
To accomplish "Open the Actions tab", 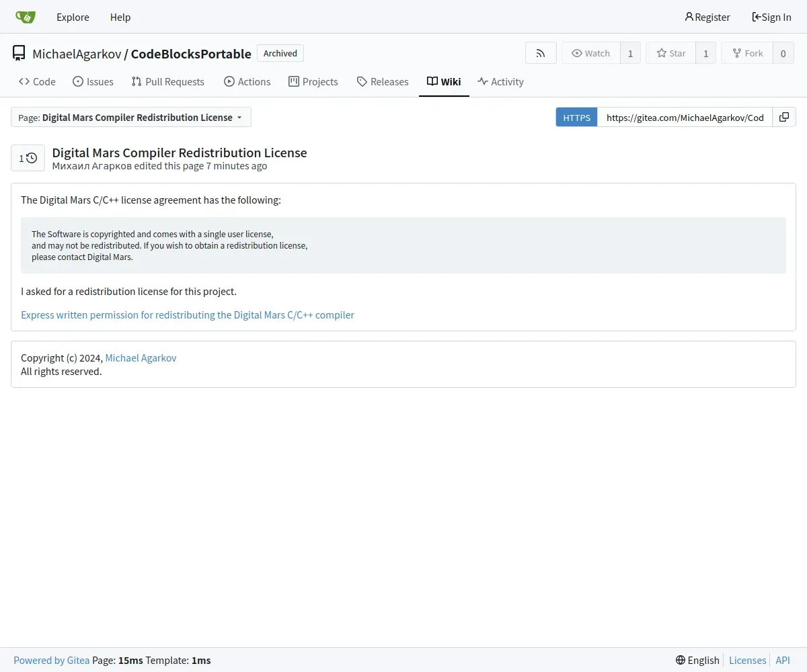I will point(247,81).
